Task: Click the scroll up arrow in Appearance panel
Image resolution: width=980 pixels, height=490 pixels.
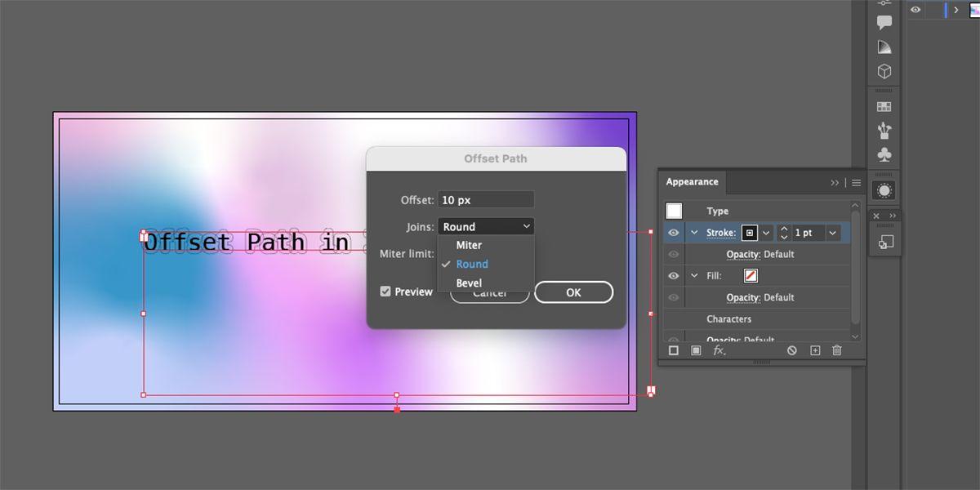Action: (855, 205)
